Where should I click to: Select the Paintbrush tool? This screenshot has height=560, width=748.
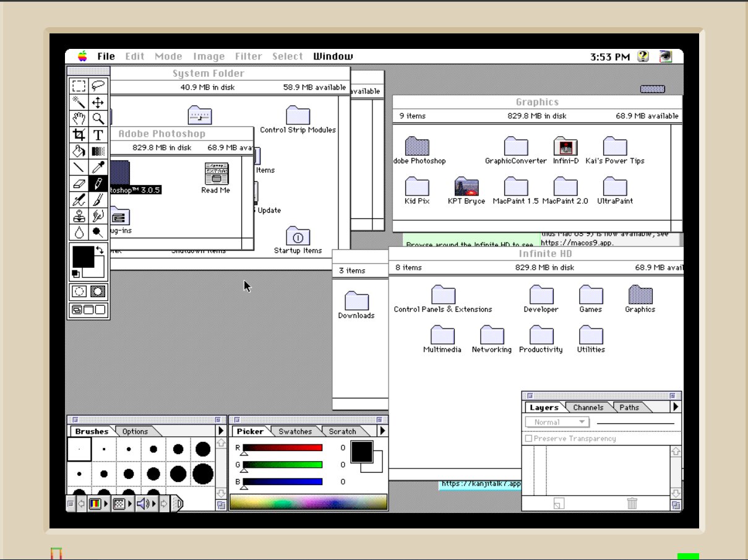(x=98, y=200)
